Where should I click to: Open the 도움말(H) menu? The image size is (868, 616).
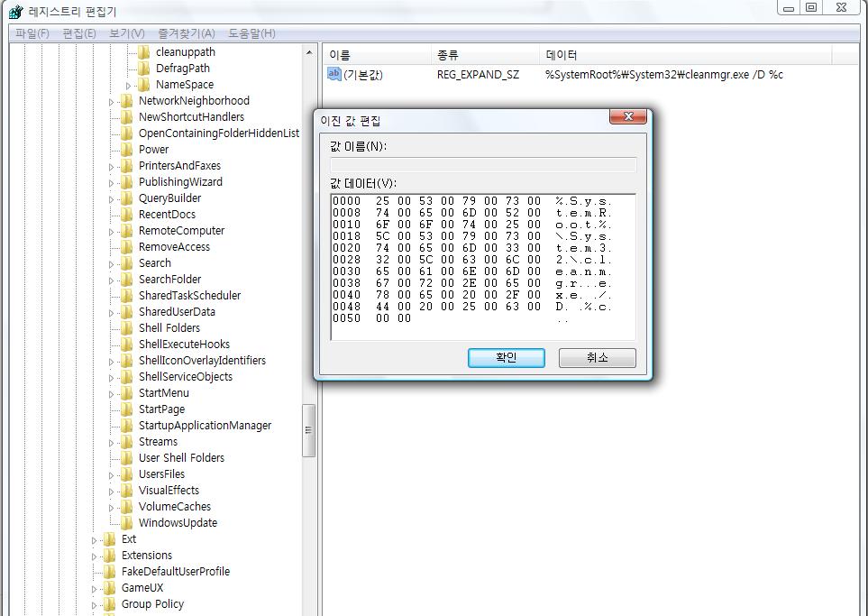click(251, 33)
